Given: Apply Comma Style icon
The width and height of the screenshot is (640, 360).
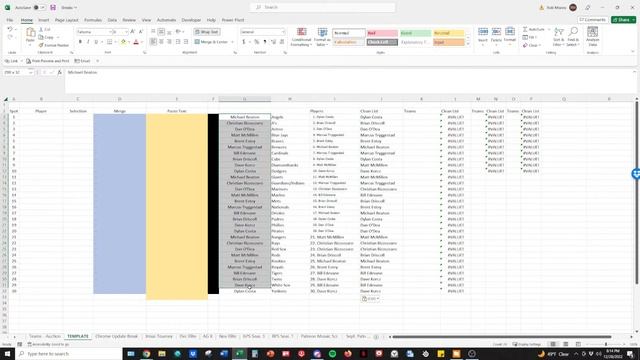Looking at the screenshot, I should (x=265, y=42).
